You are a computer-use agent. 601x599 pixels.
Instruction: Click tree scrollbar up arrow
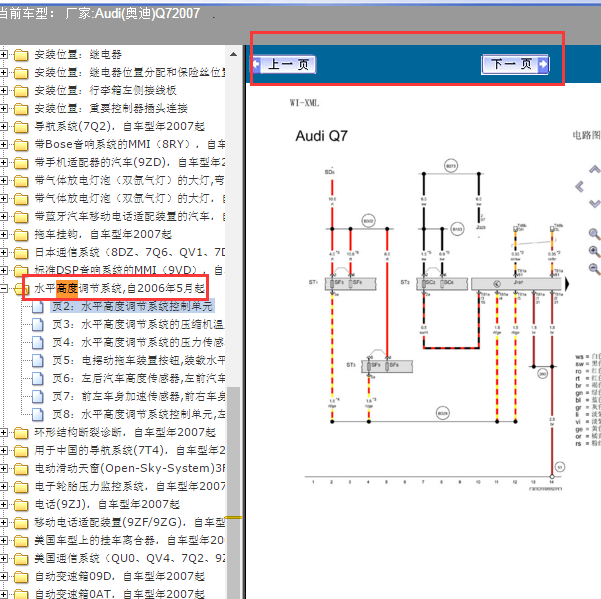click(233, 54)
